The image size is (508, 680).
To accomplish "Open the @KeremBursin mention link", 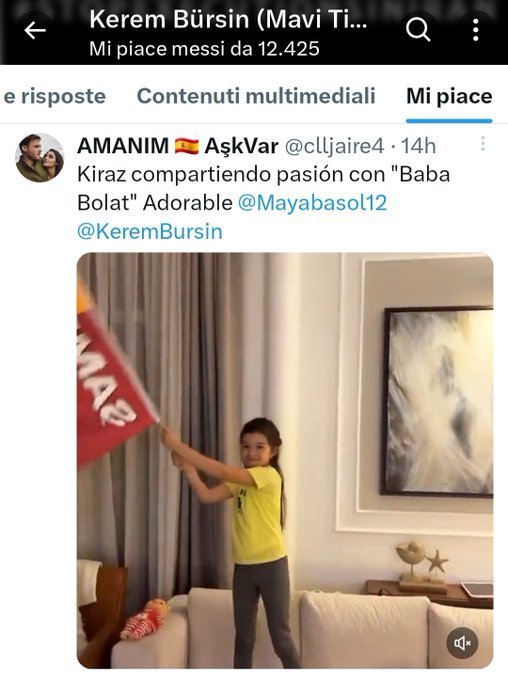I will pyautogui.click(x=150, y=231).
